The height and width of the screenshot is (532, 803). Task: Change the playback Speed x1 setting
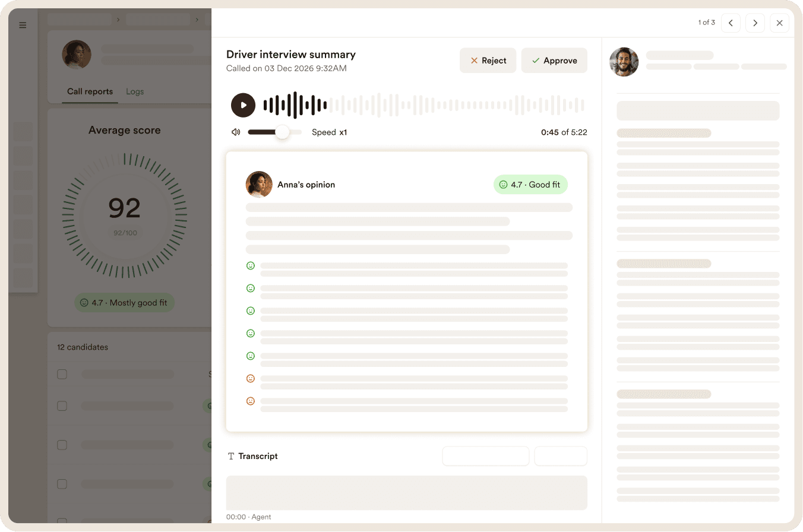tap(330, 132)
